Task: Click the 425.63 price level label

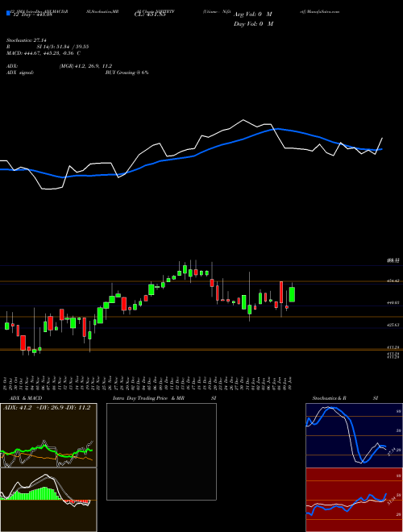Action: (393, 325)
